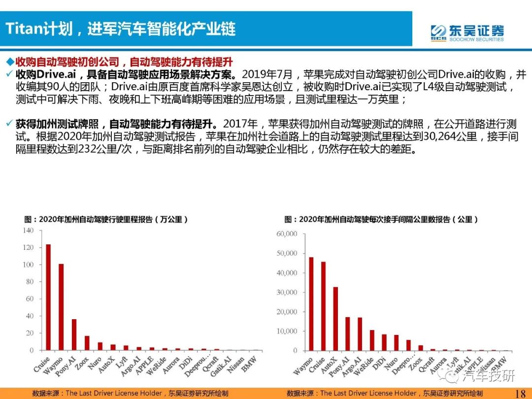This screenshot has height=399, width=532.
Task: Click the 'Cruise' axis label in the mileage chart
Action: (x=42, y=364)
